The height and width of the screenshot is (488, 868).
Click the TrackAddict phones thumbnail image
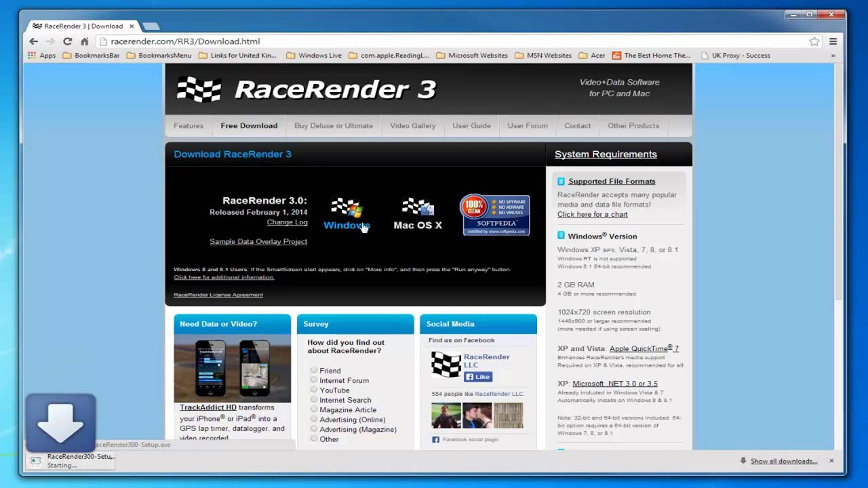pos(232,369)
